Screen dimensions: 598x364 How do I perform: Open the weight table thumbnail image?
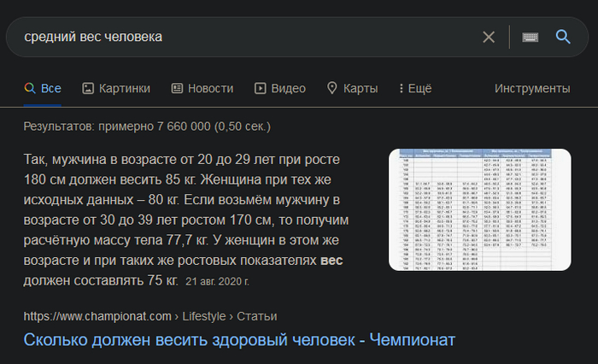tap(480, 210)
